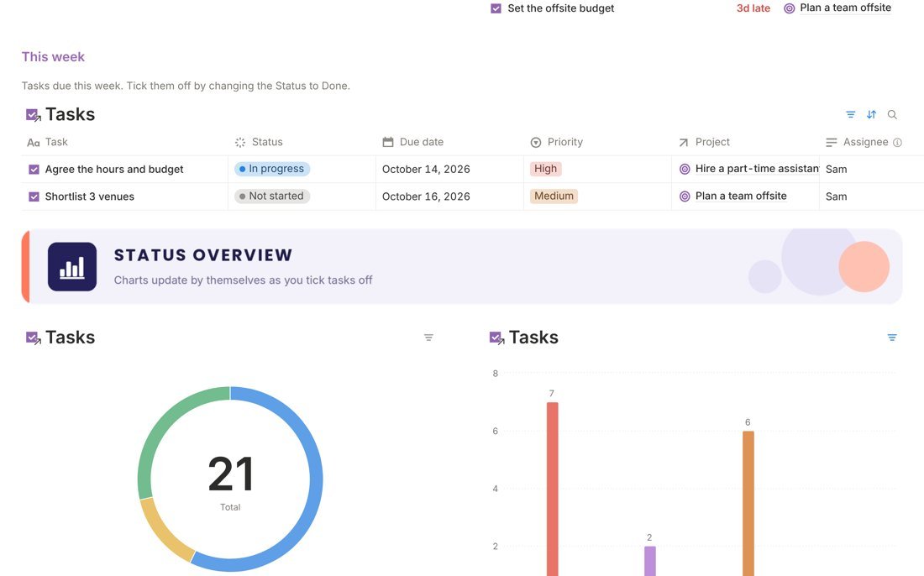Click arrow icon in Project column header
The image size is (924, 576).
684,142
